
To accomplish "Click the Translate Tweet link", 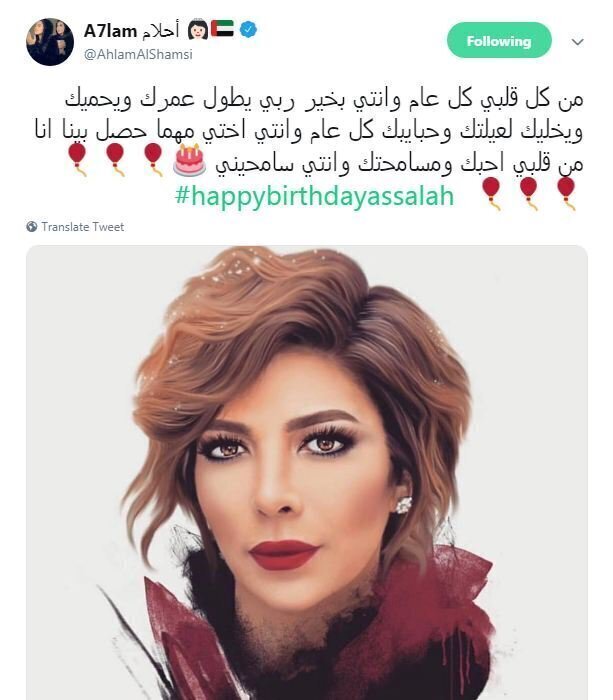I will click(x=83, y=227).
